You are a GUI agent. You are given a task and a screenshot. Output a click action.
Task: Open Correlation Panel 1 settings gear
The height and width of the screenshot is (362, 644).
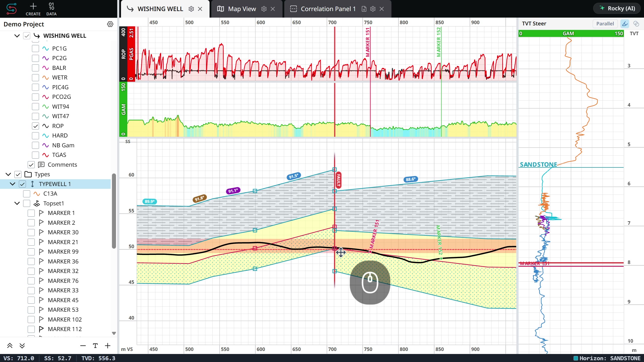[x=373, y=9]
